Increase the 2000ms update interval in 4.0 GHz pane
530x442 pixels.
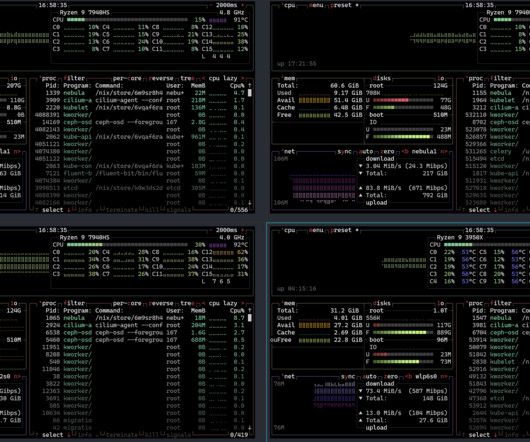tap(242, 230)
